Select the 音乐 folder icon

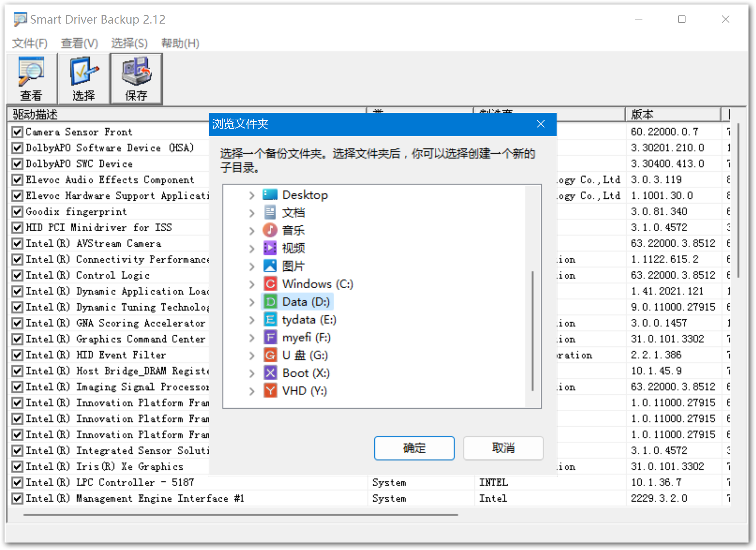[270, 230]
